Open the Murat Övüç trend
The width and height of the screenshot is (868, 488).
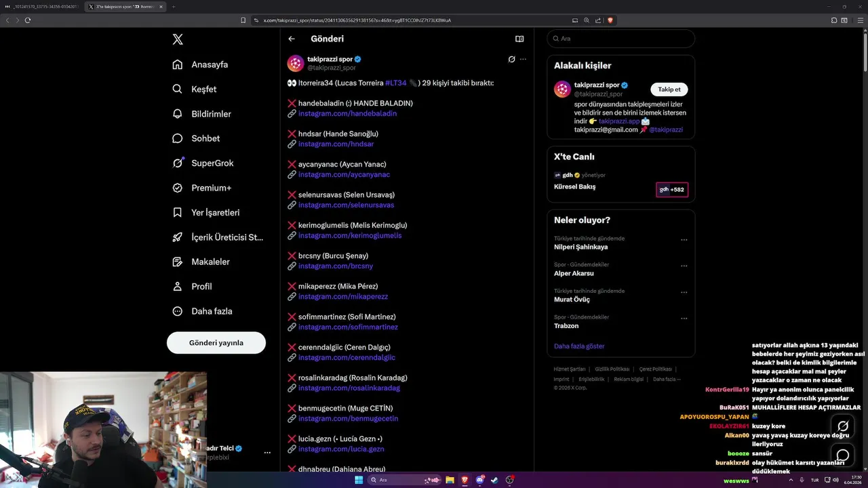tap(572, 300)
